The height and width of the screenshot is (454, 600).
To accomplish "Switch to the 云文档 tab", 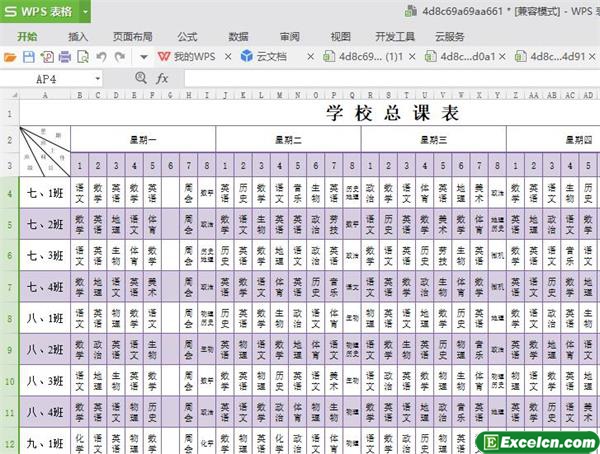I will pyautogui.click(x=264, y=57).
